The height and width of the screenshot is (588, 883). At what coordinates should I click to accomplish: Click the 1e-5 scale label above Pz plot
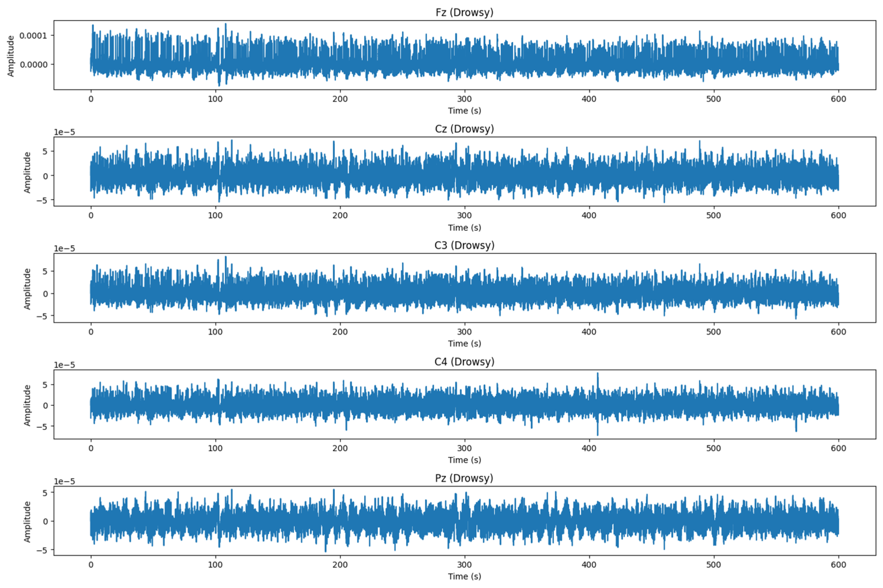[64, 481]
